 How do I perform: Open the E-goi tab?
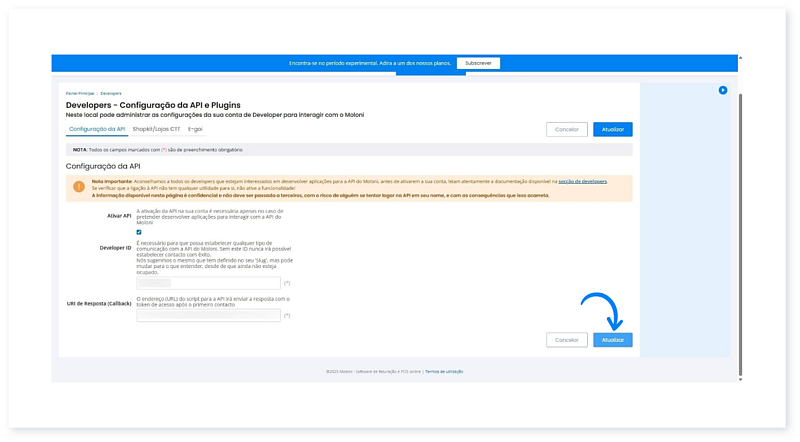tap(196, 129)
